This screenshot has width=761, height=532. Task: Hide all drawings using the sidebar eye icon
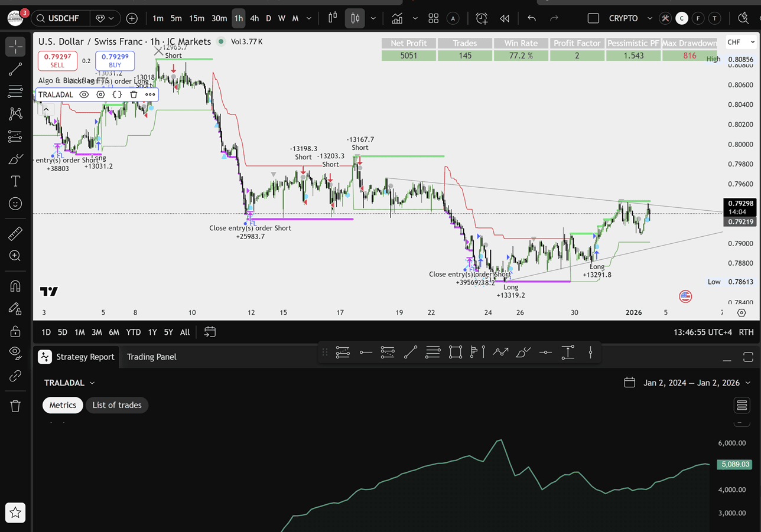coord(14,351)
